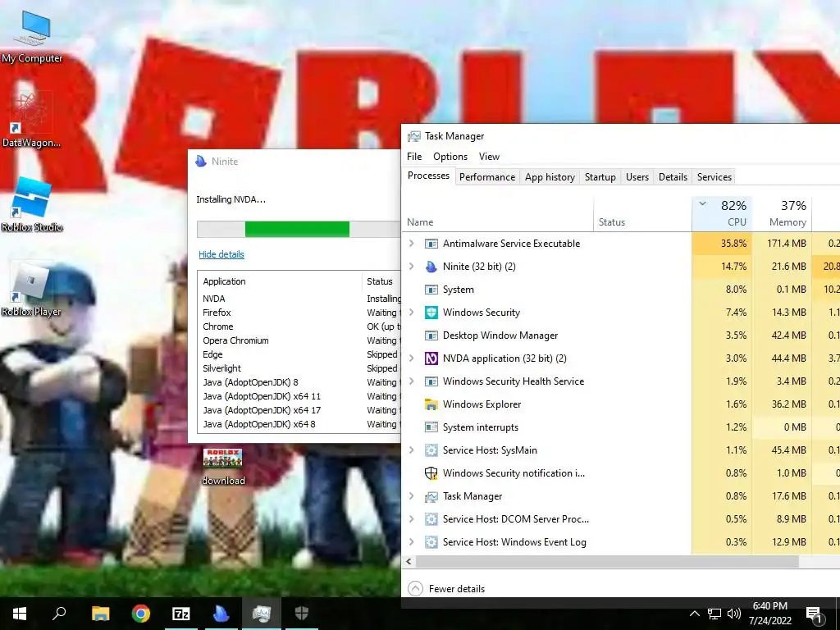
Task: Sort processes by CPU column header
Action: (722, 214)
